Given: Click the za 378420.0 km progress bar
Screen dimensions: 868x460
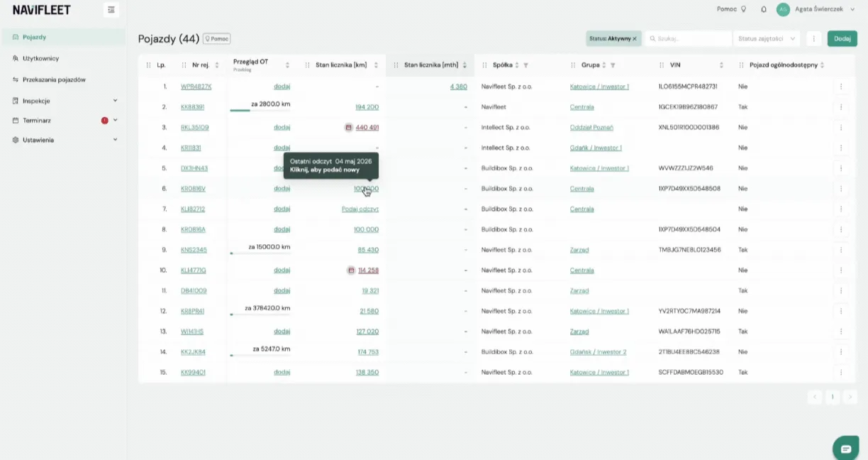Looking at the screenshot, I should click(260, 314).
